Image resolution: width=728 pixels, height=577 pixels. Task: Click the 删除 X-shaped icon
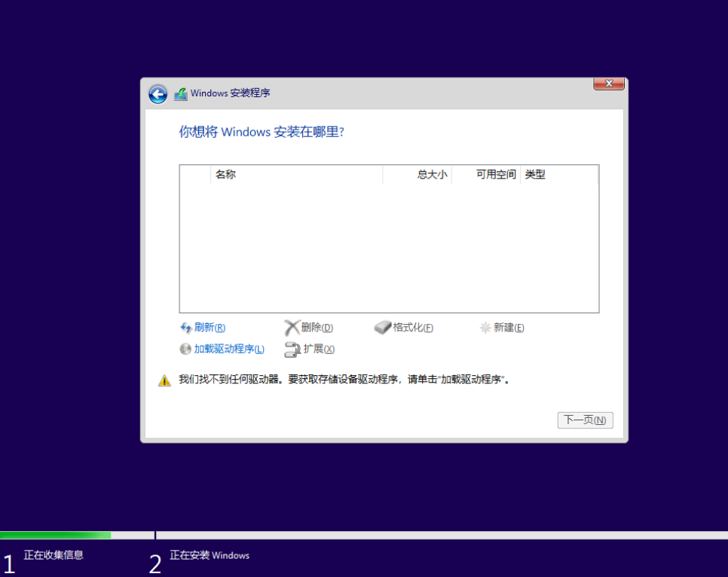coord(292,328)
